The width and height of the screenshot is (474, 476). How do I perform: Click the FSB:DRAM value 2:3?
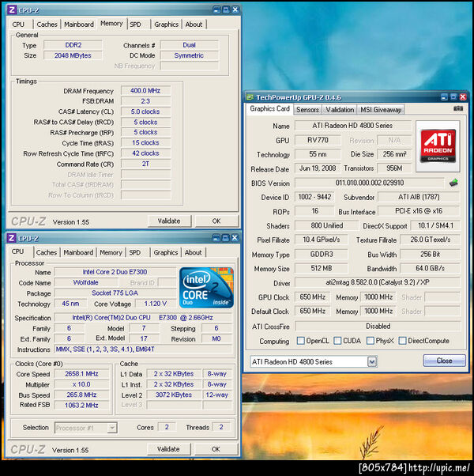145,101
